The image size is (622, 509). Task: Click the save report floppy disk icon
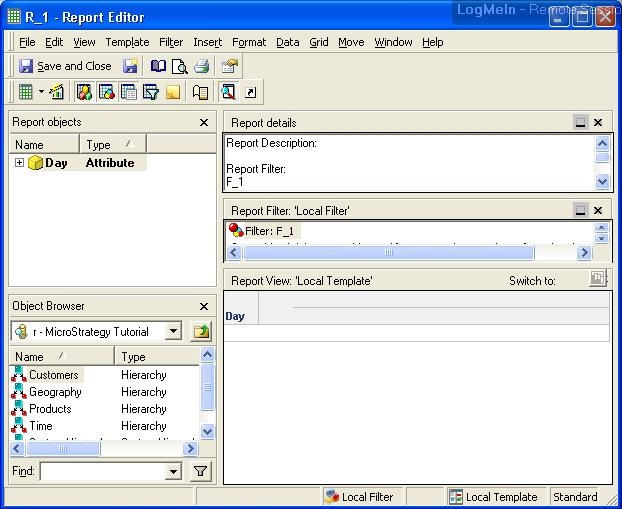point(130,66)
